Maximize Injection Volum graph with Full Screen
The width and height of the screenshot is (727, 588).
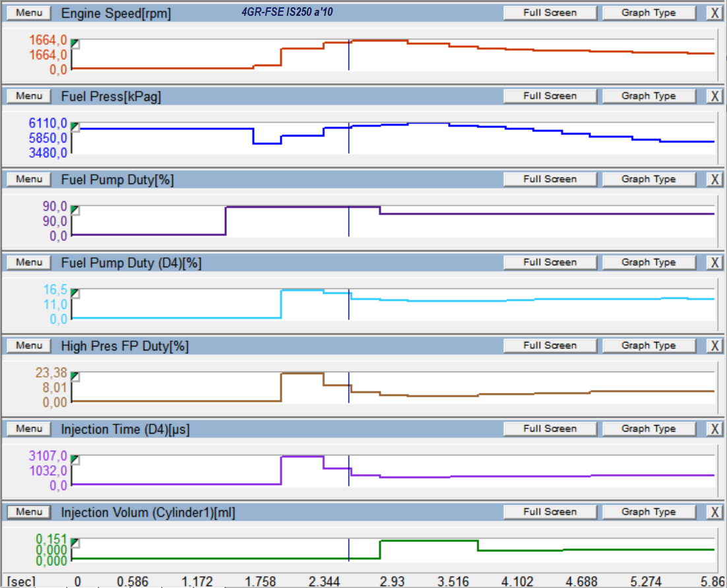550,511
